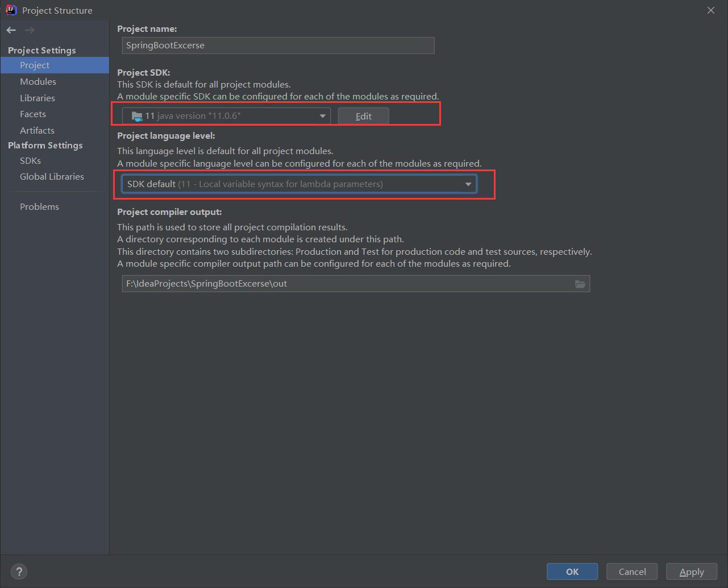Confirm with the OK button
Screen dimensions: 728x588
[x=572, y=572]
